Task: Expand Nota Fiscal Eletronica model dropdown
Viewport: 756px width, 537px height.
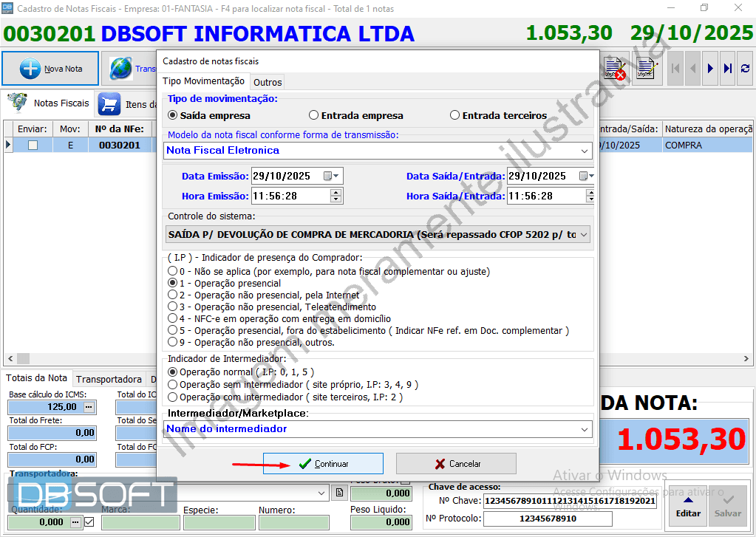Action: click(x=585, y=151)
